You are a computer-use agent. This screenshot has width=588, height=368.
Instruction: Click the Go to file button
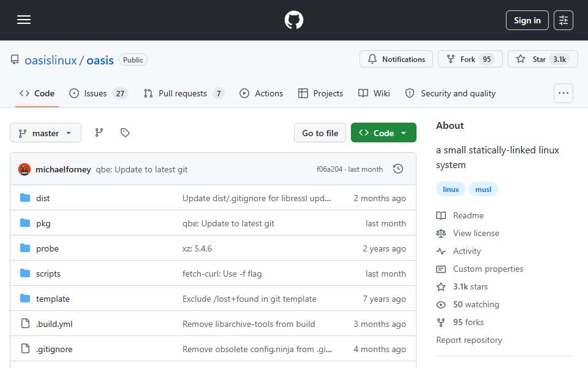[x=320, y=133]
